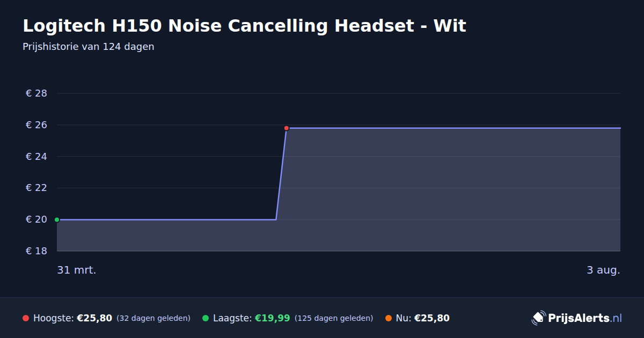Viewport: 644px width, 338px height.
Task: Click the orange Nu legend dot
Action: [389, 318]
